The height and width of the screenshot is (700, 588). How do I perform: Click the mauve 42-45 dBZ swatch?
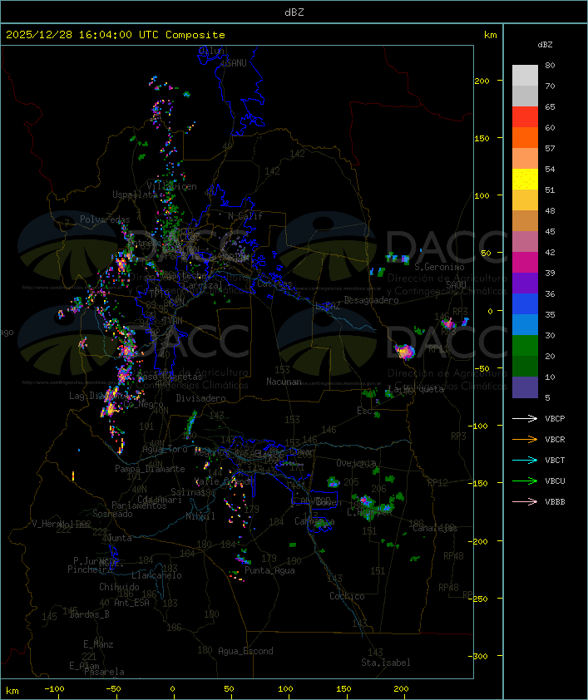(x=525, y=242)
